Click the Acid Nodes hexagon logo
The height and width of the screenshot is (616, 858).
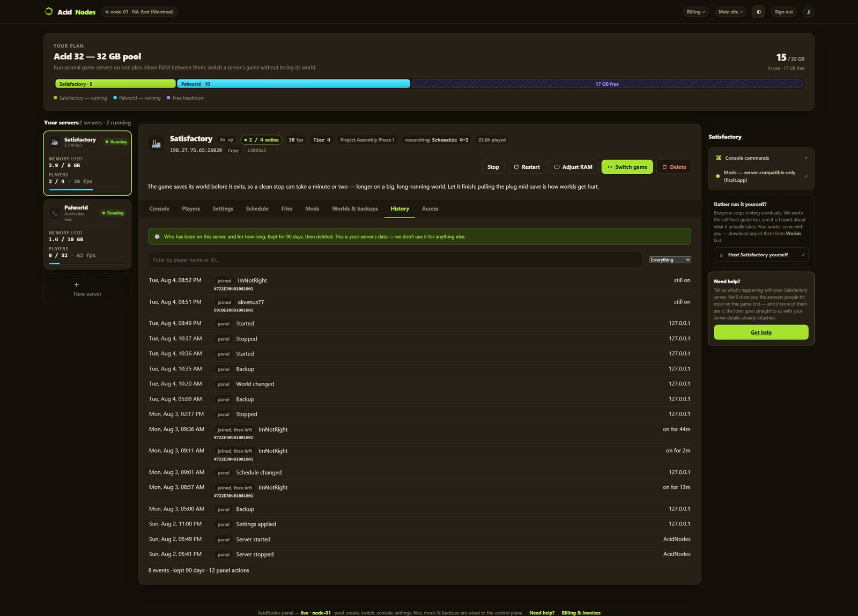click(49, 11)
